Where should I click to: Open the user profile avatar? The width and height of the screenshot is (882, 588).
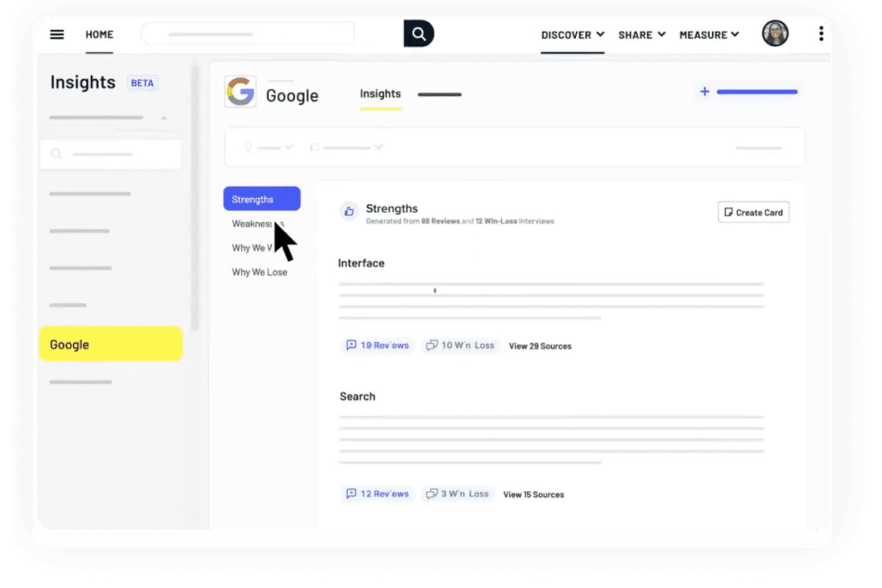click(x=775, y=33)
